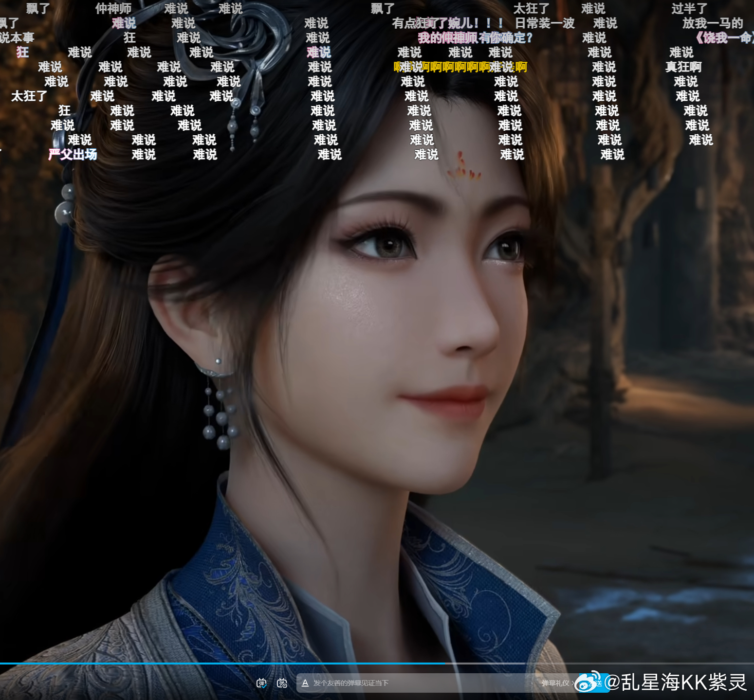Select the 放我一马的 danmaku comment
This screenshot has height=700, width=754.
713,23
